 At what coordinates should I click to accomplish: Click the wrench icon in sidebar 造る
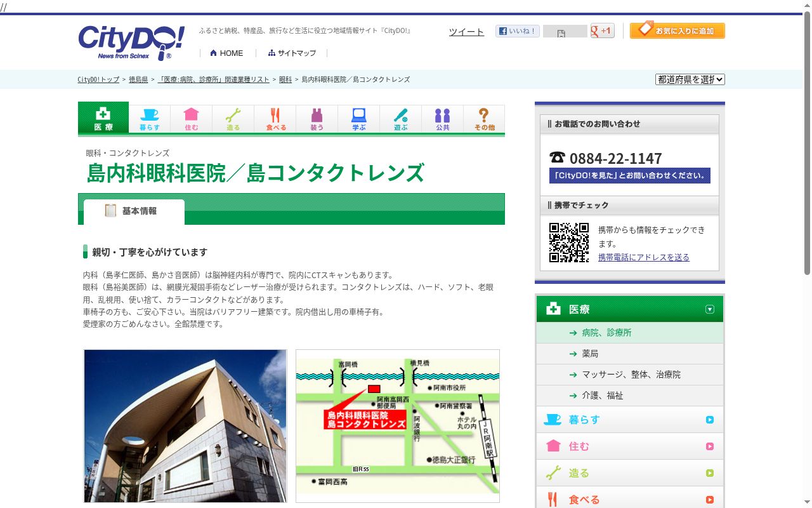pyautogui.click(x=553, y=472)
